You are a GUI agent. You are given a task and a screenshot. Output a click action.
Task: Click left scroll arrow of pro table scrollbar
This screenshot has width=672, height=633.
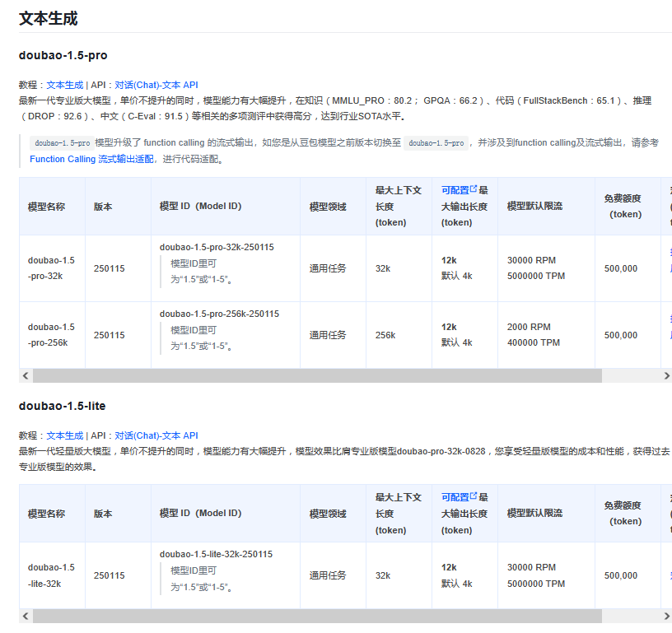[26, 375]
